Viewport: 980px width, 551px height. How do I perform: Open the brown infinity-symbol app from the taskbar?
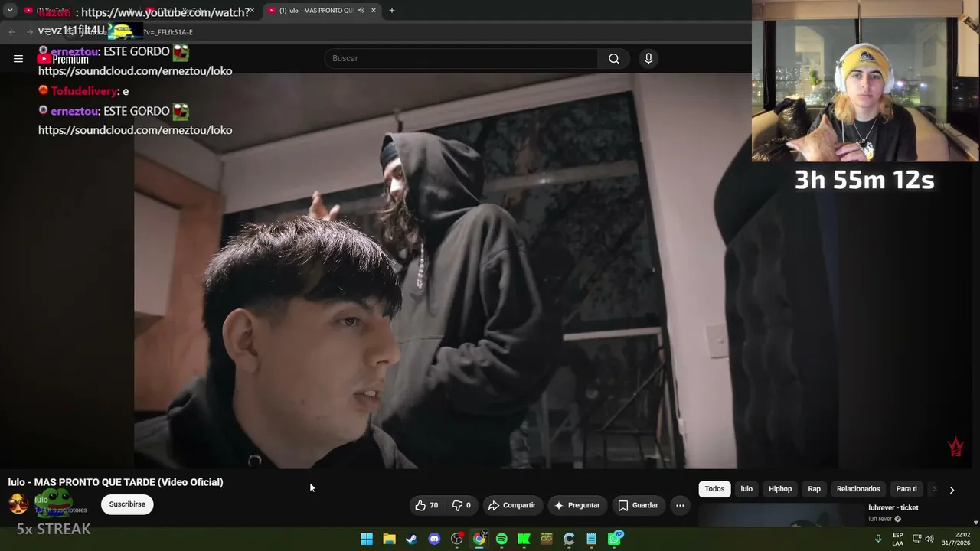coord(547,539)
